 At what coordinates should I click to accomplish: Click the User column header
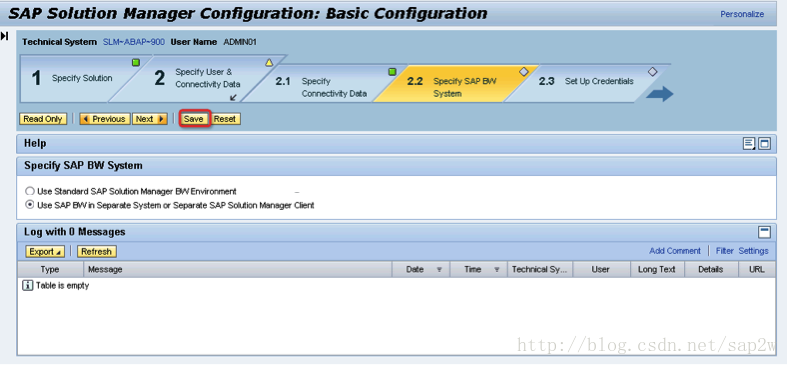click(601, 269)
